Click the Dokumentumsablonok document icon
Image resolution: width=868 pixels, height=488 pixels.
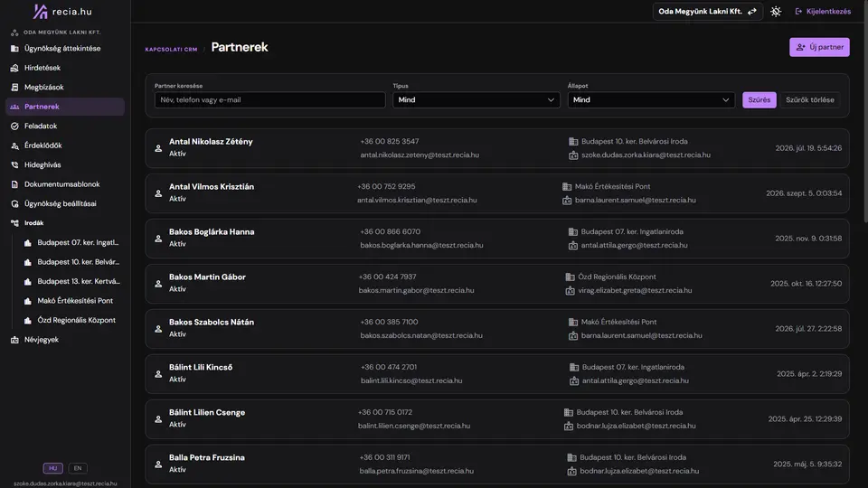[x=14, y=184]
